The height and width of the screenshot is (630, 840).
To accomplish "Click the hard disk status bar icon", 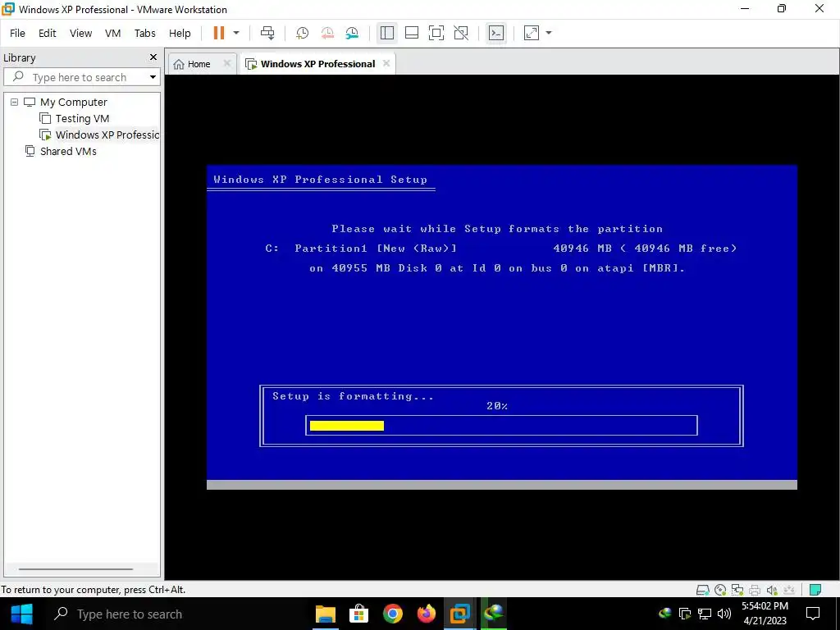I will tap(702, 590).
